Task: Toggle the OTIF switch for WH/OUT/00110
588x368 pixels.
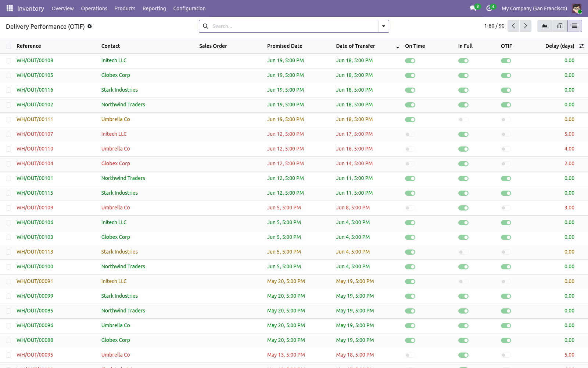Action: [x=506, y=149]
